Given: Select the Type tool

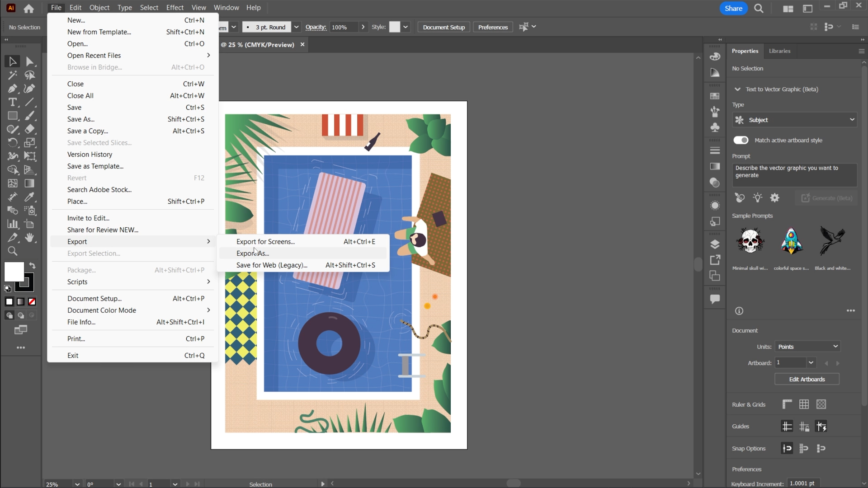Looking at the screenshot, I should [x=13, y=102].
